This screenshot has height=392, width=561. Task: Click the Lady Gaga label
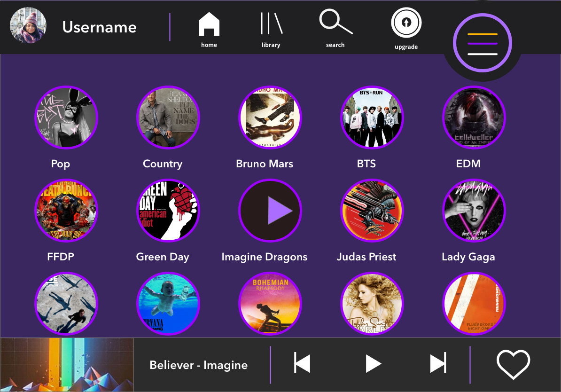[x=468, y=257]
